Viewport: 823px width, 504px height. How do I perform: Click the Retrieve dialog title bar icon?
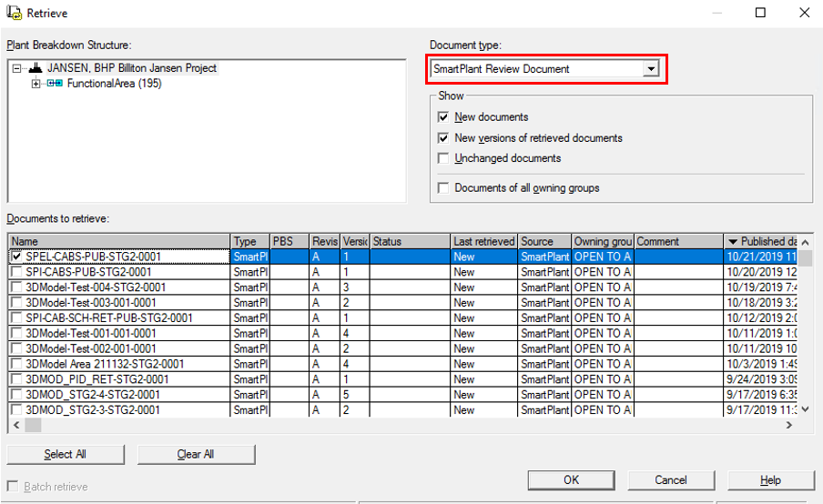click(14, 13)
